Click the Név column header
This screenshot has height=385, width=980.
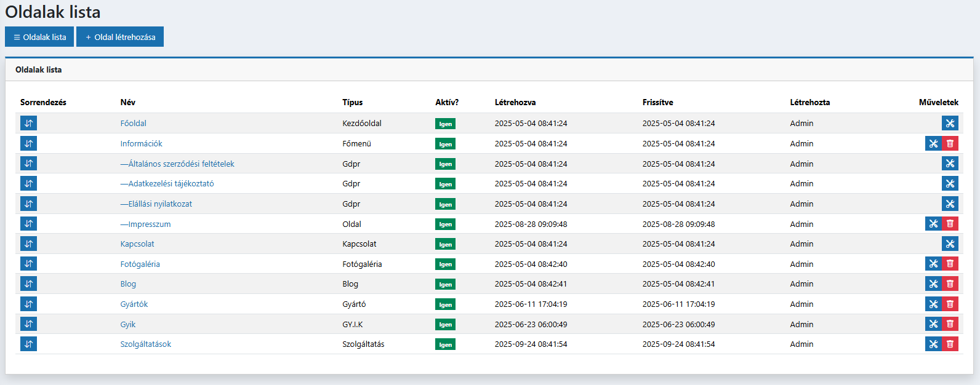[128, 102]
